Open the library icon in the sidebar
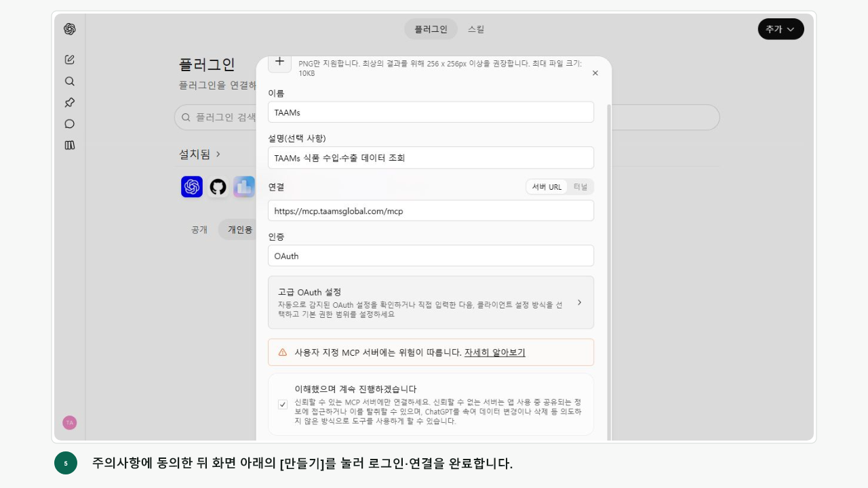 pyautogui.click(x=69, y=145)
